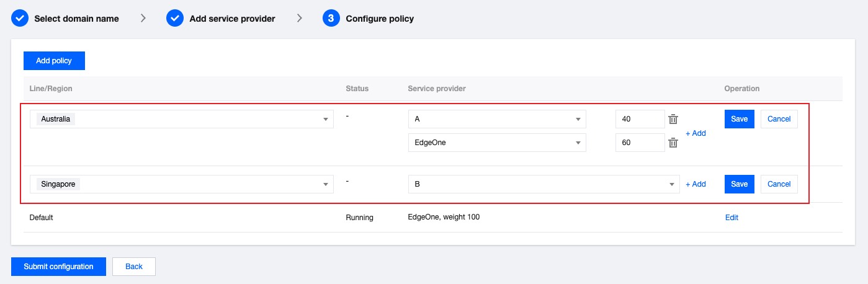Open service provider B dropdown
868x284 pixels.
(x=671, y=184)
